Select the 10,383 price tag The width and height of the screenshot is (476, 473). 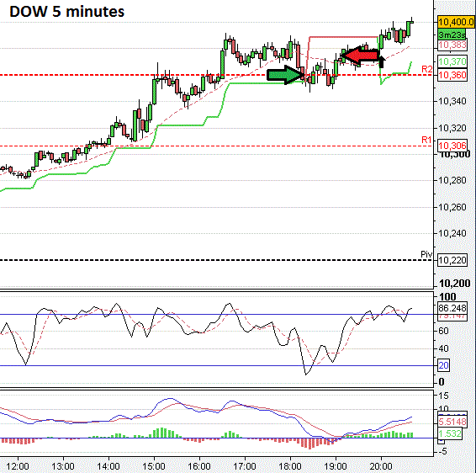click(452, 45)
